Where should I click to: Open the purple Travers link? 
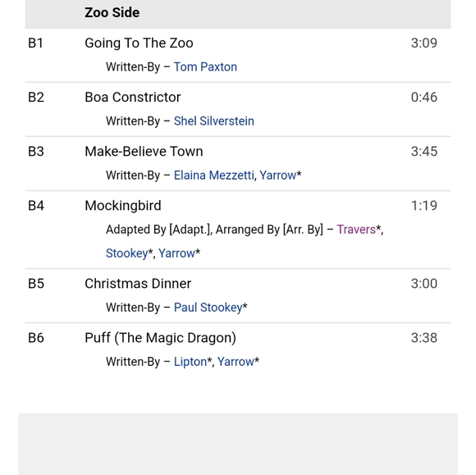click(356, 230)
